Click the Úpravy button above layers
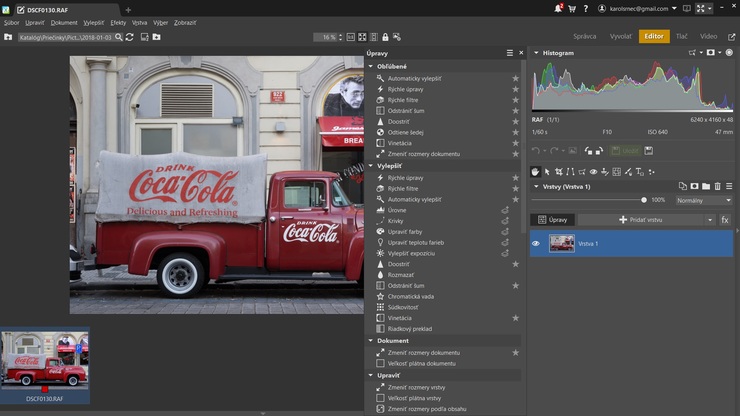Screen dimensions: 740x416 (553, 220)
